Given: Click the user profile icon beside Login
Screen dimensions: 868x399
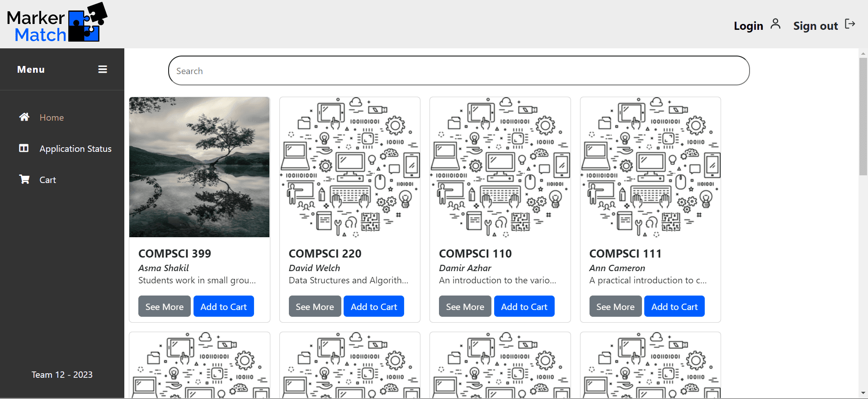Looking at the screenshot, I should pos(775,24).
